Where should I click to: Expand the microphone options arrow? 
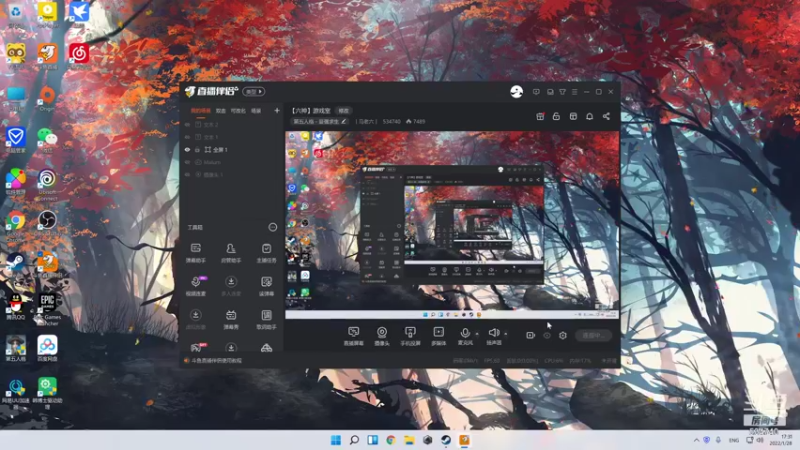pos(477,334)
